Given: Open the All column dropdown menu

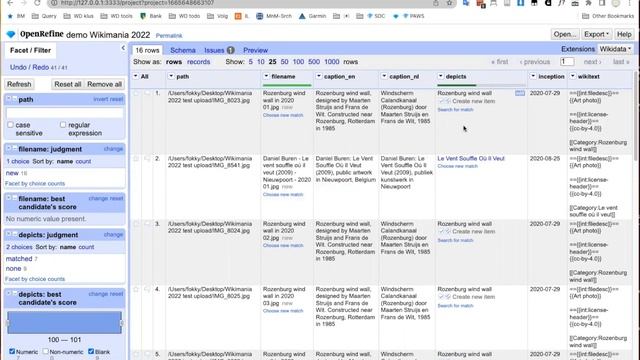Looking at the screenshot, I should [x=136, y=76].
